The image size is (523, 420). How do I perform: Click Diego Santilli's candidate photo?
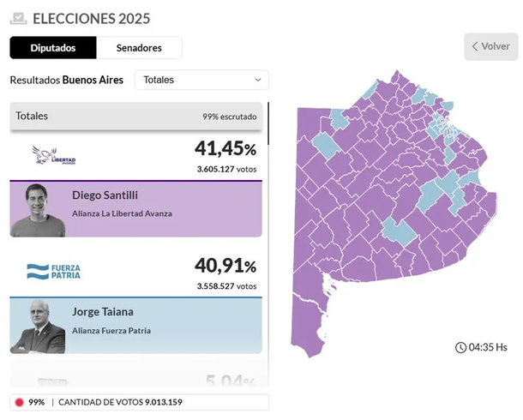[x=39, y=210]
